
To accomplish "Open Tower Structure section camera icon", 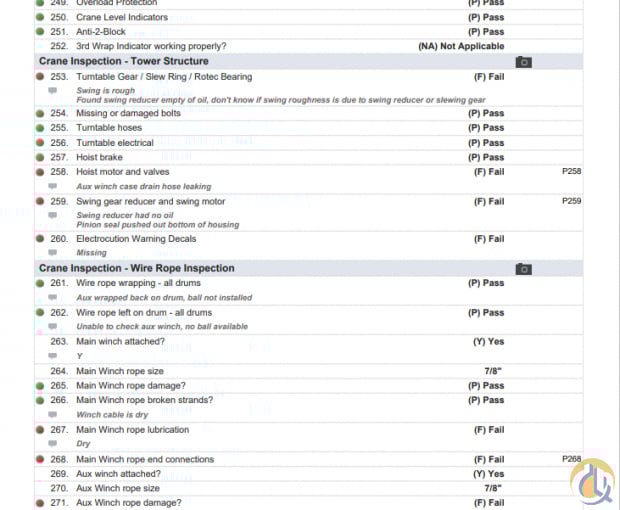I will tap(524, 62).
